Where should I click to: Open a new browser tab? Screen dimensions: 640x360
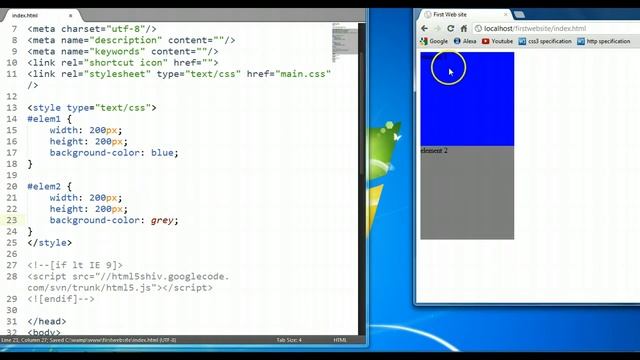[x=519, y=14]
